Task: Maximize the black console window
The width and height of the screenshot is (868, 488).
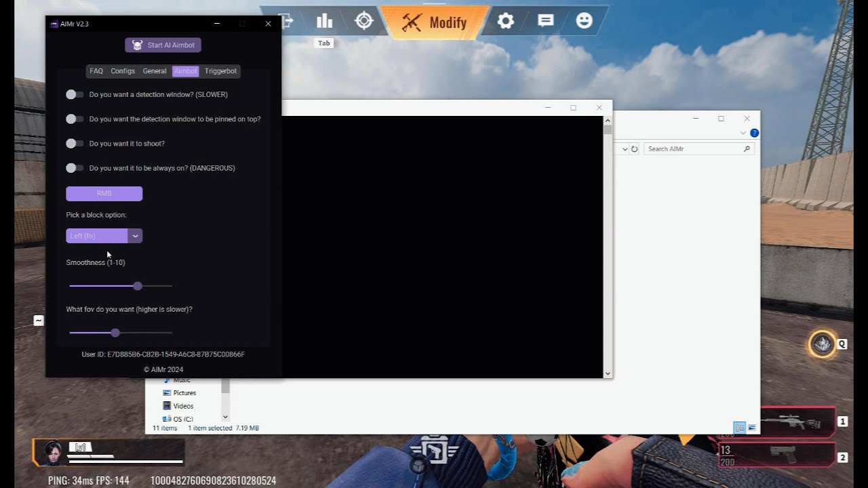Action: [x=573, y=108]
